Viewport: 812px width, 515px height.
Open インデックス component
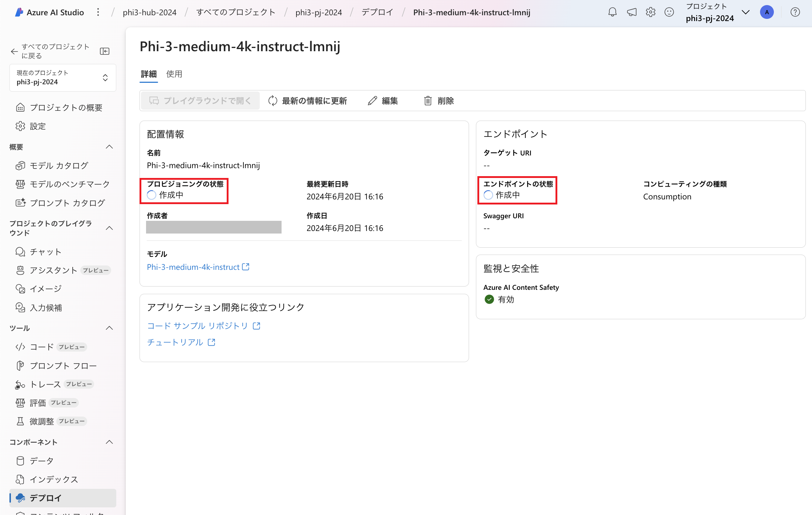62,479
